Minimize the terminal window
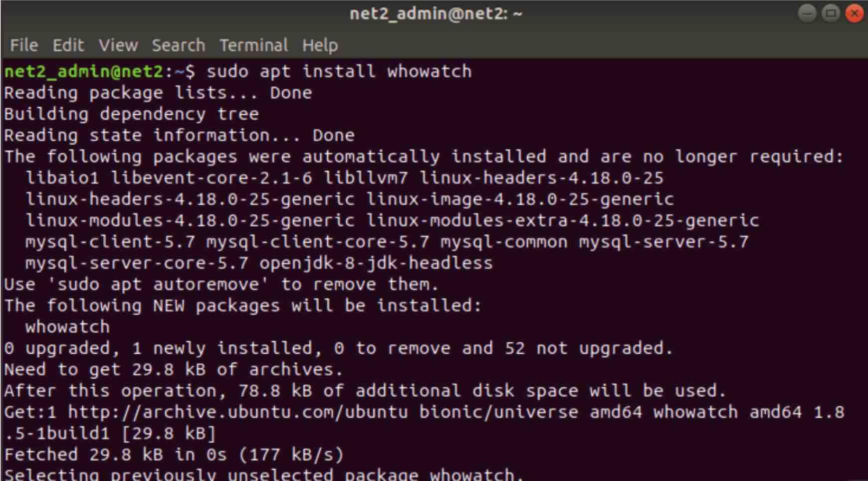The width and height of the screenshot is (868, 481). point(807,13)
